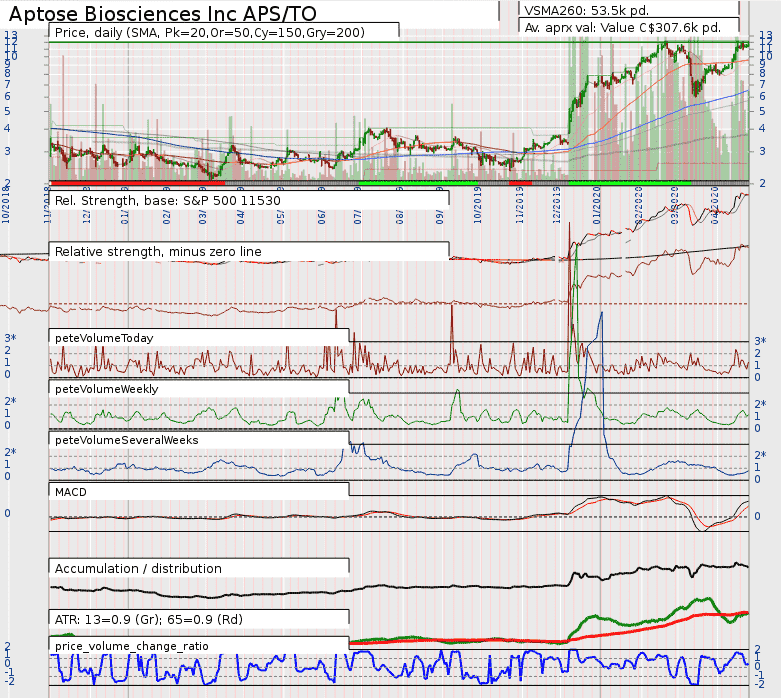781x698 pixels.
Task: Select the MACD panel label
Action: tap(71, 492)
